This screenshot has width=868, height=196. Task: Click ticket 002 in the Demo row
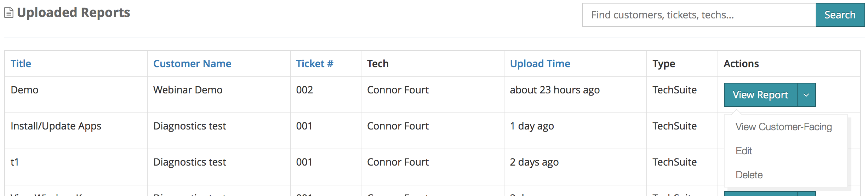(304, 90)
